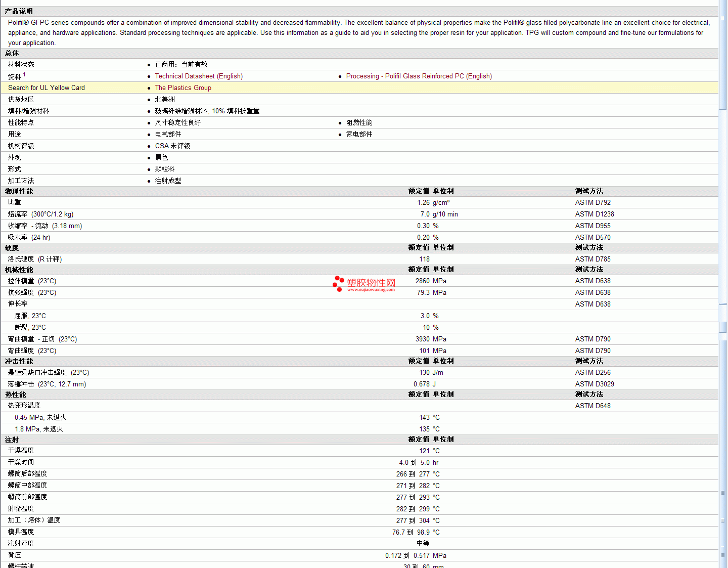Image resolution: width=728 pixels, height=568 pixels.
Task: Click ASTM D570 test method cell
Action: click(593, 237)
